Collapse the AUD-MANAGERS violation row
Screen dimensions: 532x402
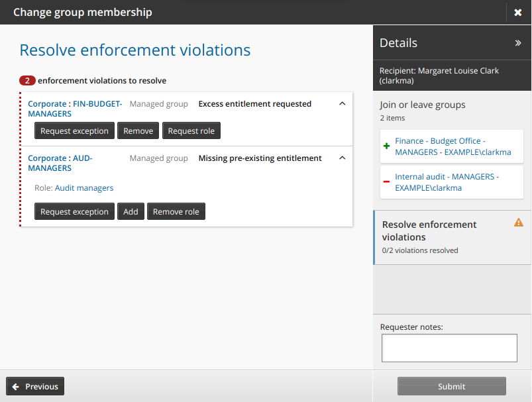coord(342,158)
